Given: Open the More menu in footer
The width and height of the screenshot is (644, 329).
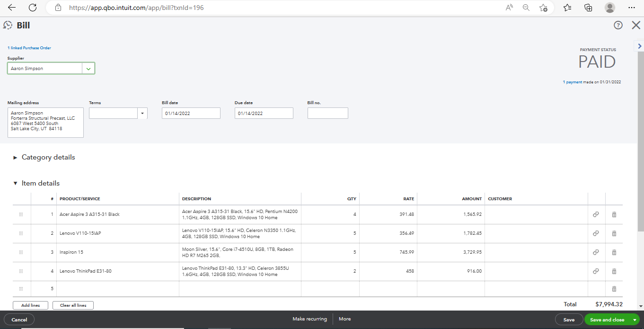Looking at the screenshot, I should [x=344, y=319].
